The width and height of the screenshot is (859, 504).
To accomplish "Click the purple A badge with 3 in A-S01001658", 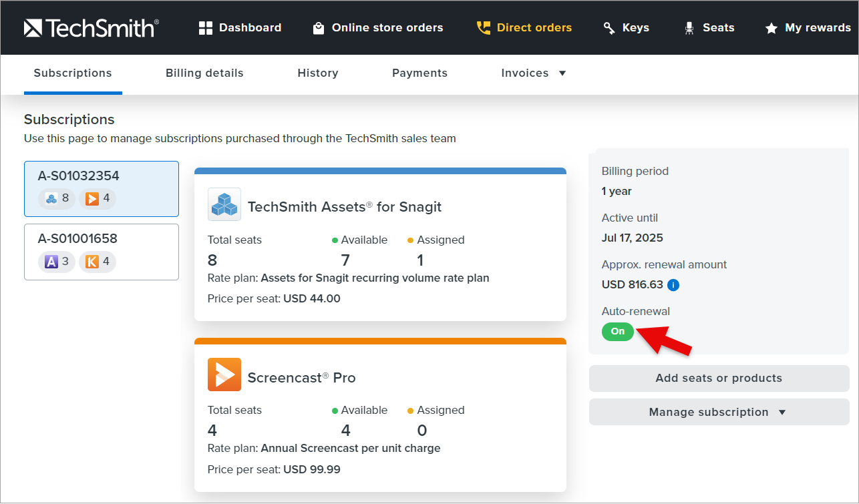I will coord(57,262).
